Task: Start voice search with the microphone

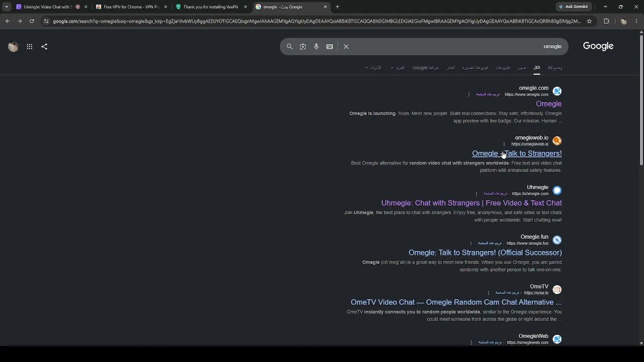Action: coord(316,47)
